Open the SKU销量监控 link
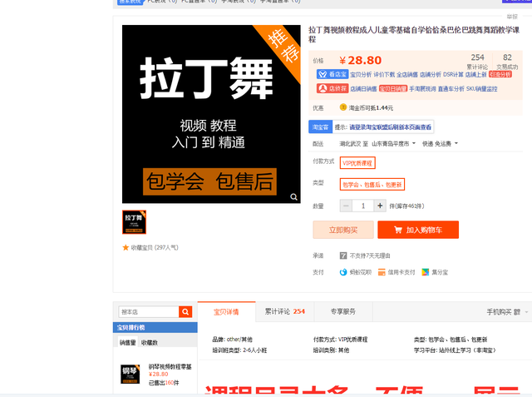Image resolution: width=532 pixels, height=397 pixels. (482, 88)
